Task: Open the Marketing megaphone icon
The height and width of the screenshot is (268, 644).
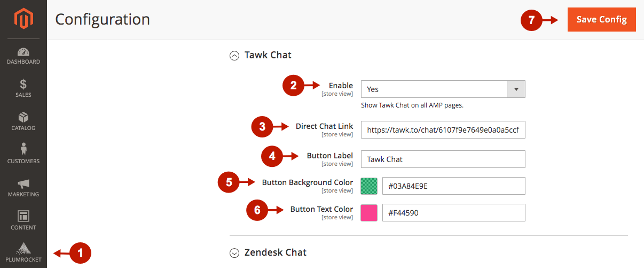Action: pos(23,184)
